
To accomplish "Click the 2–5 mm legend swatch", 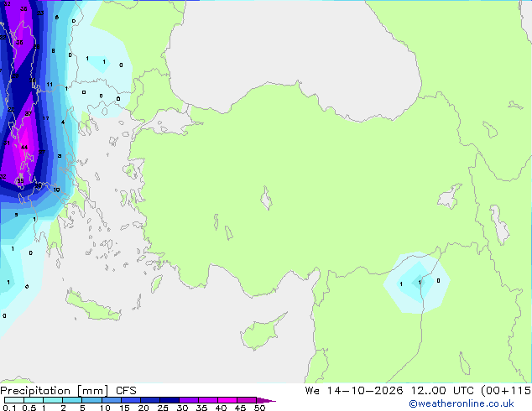I will (72, 400).
